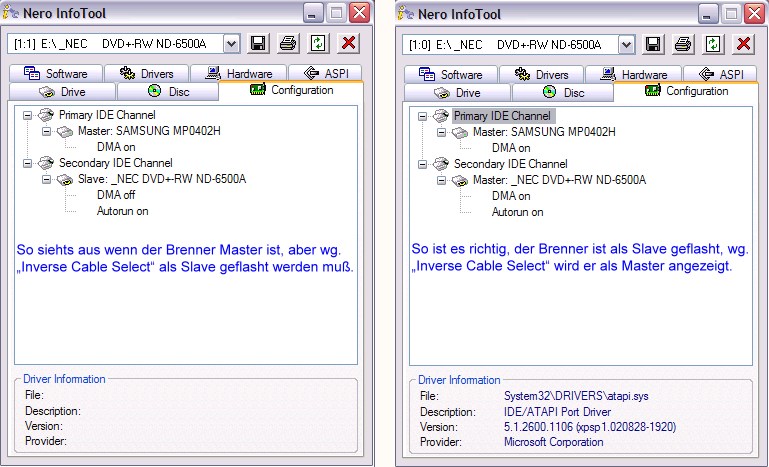
Task: Switch to ASPI tab in right window
Action: pyautogui.click(x=720, y=75)
